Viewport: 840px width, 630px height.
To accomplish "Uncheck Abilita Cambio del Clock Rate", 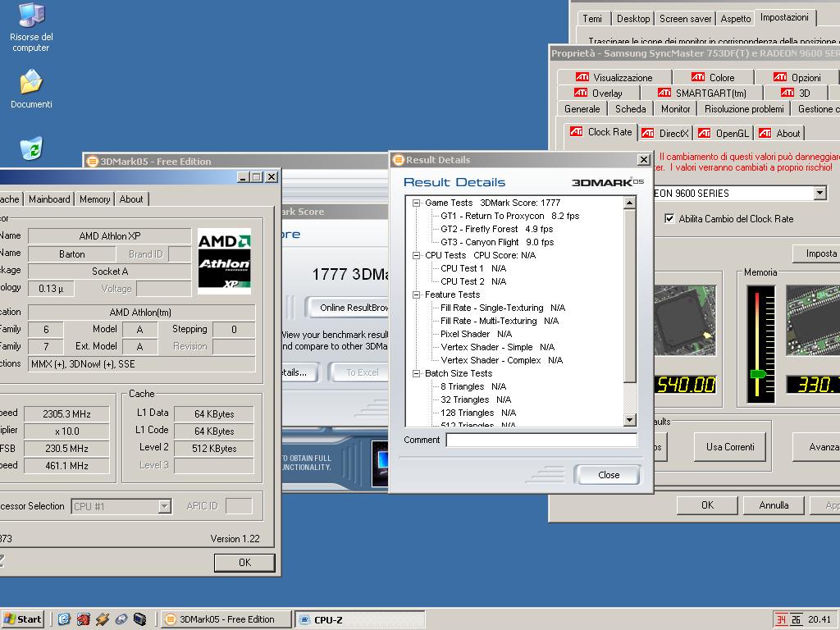I will click(x=669, y=218).
